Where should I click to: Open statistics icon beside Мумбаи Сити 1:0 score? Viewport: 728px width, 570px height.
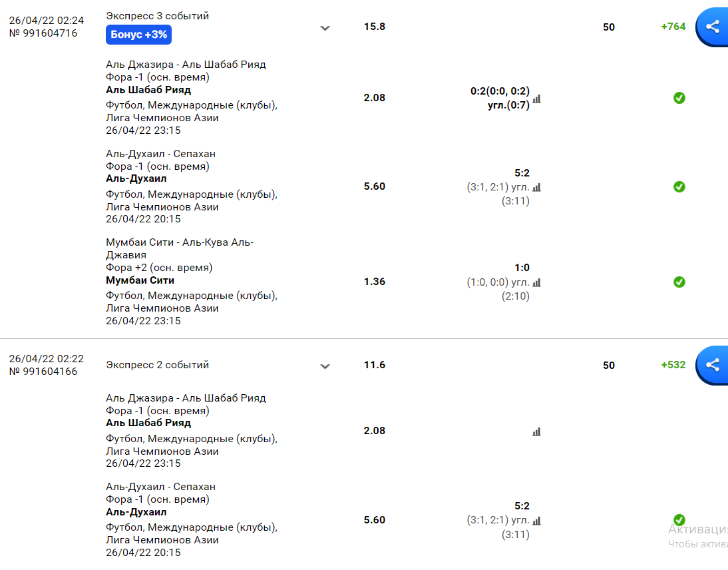(537, 282)
